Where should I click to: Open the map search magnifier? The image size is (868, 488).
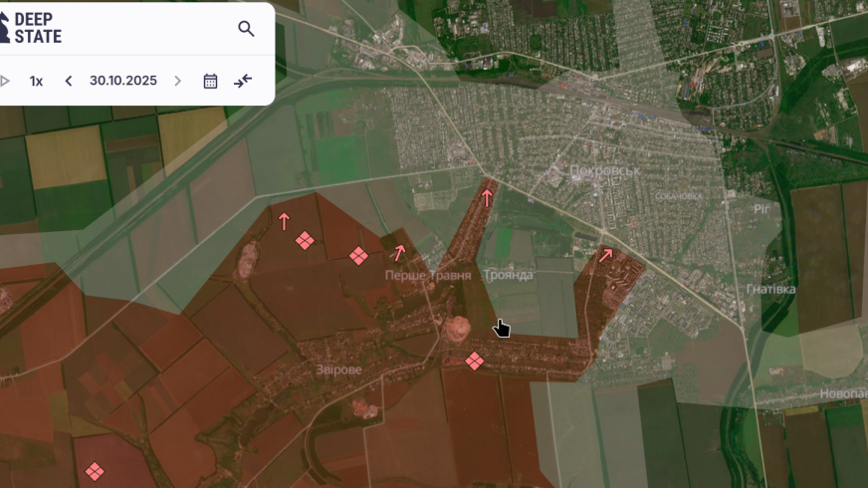[x=246, y=29]
